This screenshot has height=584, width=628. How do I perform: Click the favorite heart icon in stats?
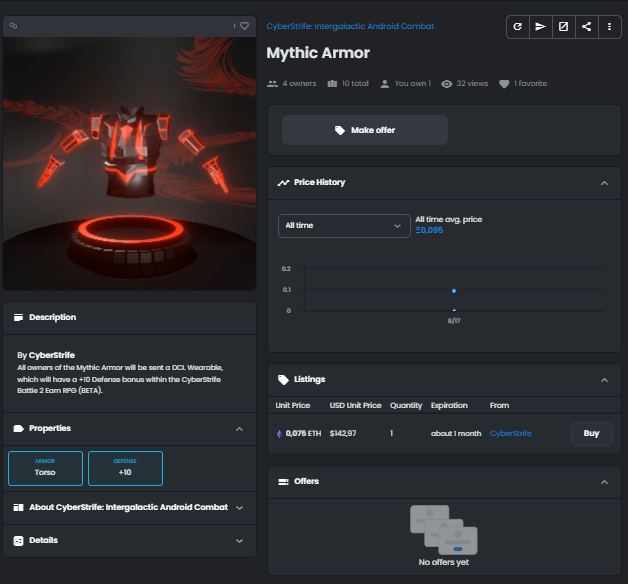504,84
